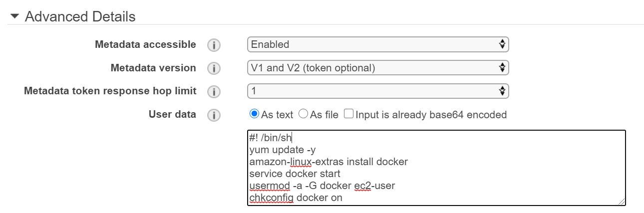This screenshot has width=644, height=213.
Task: Open the Metadata version dropdown
Action: pos(377,67)
